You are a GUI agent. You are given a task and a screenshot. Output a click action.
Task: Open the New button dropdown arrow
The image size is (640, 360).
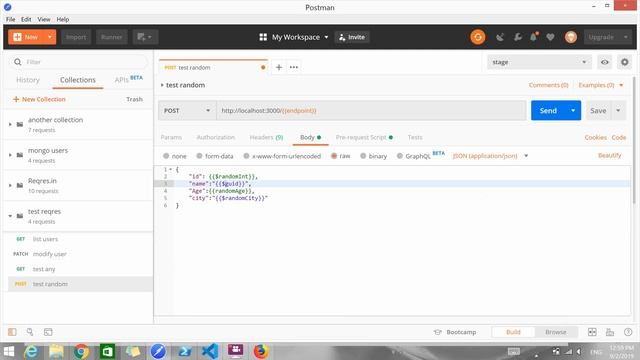point(50,37)
